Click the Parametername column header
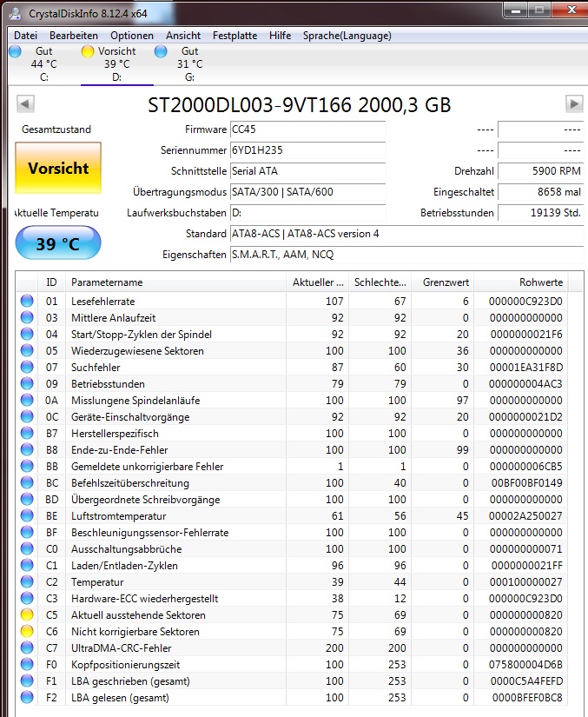This screenshot has width=588, height=717. (176, 282)
